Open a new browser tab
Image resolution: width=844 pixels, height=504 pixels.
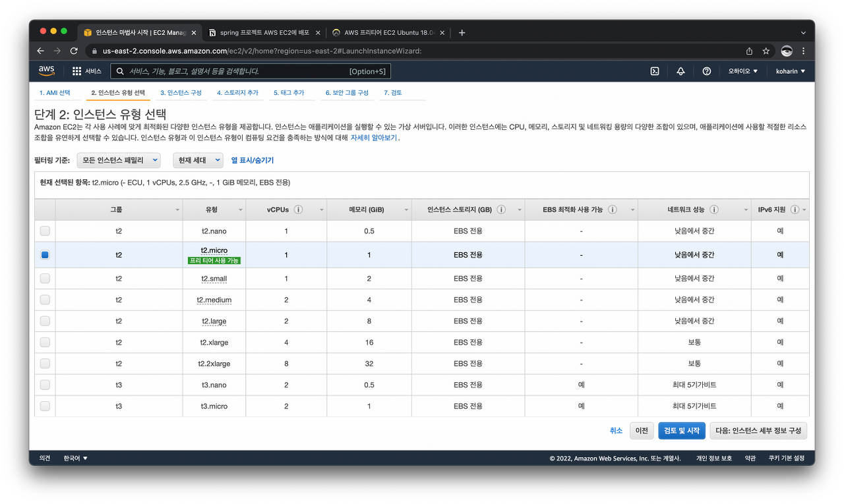[462, 32]
